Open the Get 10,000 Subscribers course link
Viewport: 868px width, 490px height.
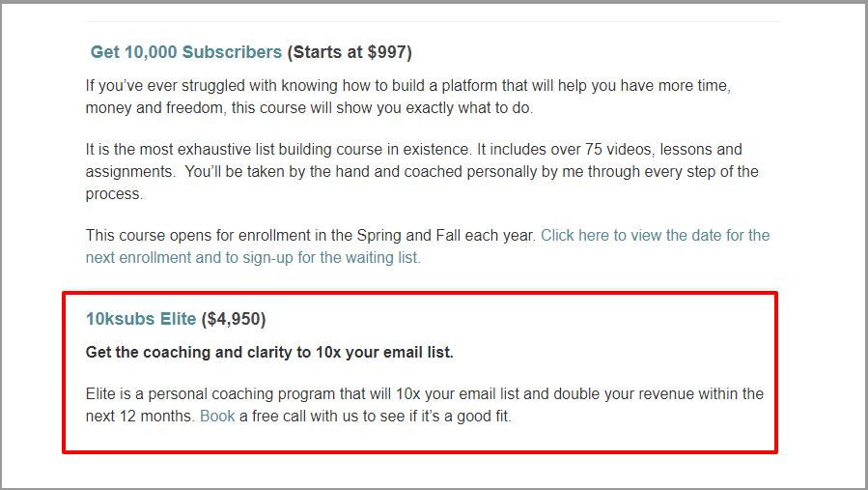(185, 52)
